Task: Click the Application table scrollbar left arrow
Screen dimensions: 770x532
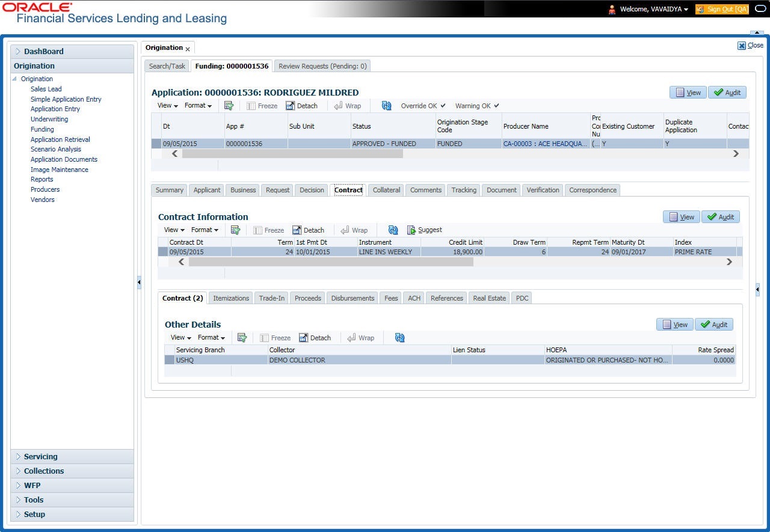Action: point(175,154)
